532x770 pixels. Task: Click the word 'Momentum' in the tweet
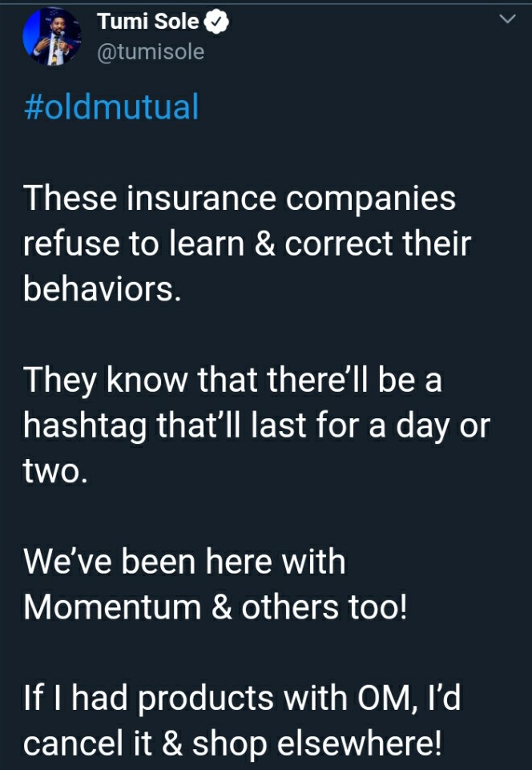point(112,607)
